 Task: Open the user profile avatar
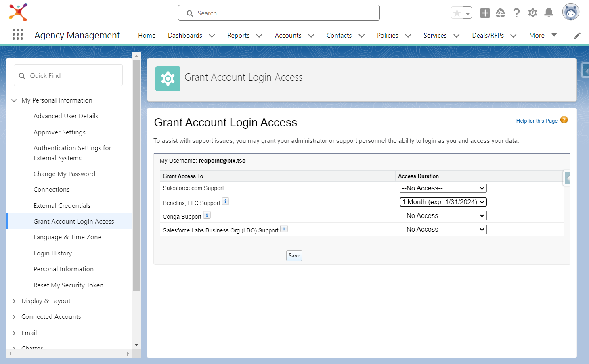pyautogui.click(x=570, y=12)
